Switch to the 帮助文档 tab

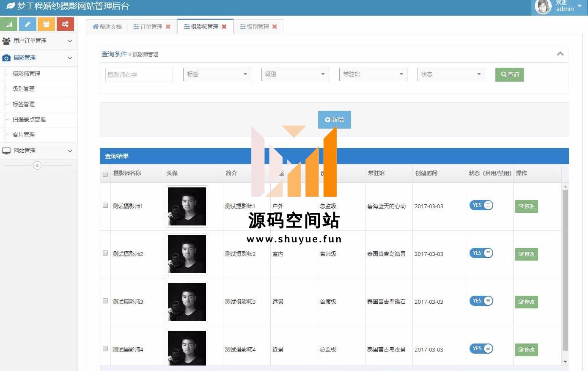pos(107,27)
